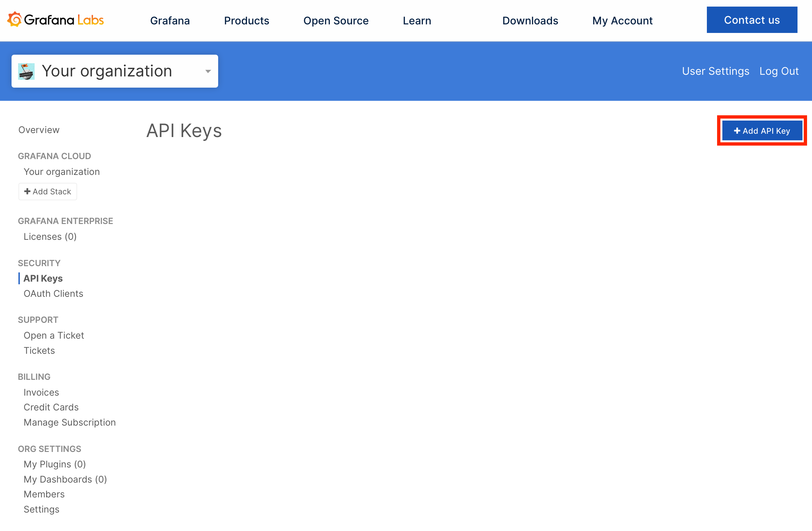Open OAuth Clients in the sidebar
Screen dimensions: 812x531
click(x=53, y=293)
